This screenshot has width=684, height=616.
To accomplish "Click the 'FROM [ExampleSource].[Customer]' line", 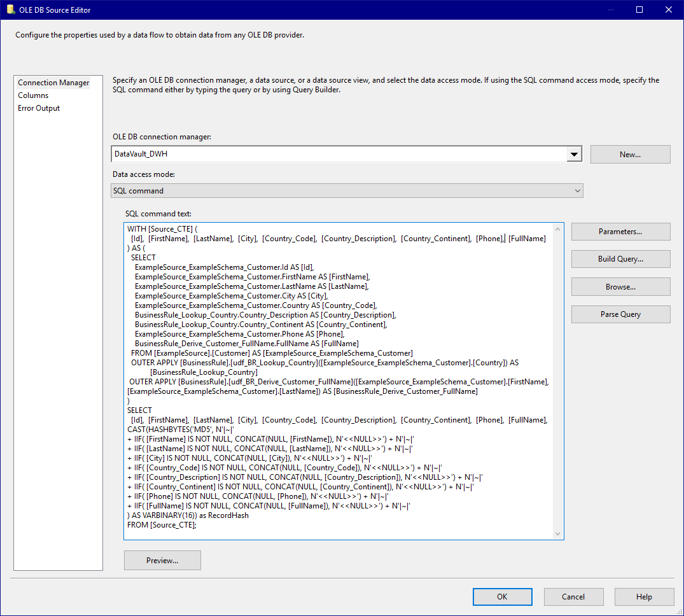I will click(272, 353).
